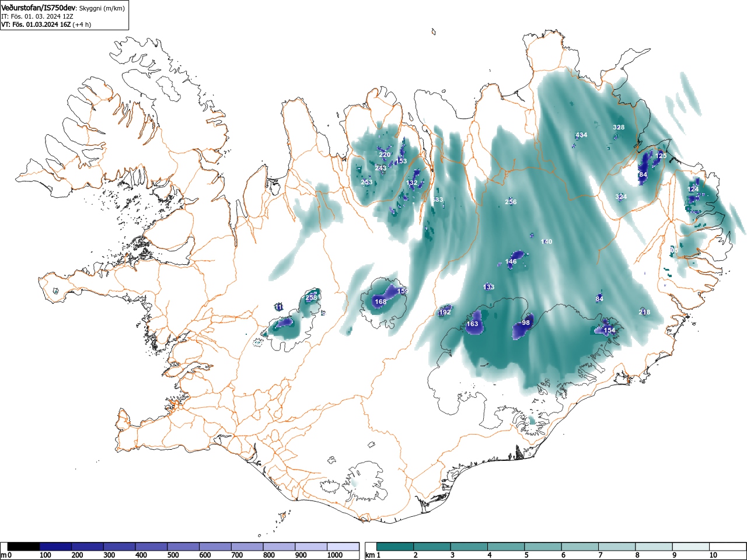Pick the dark teal swatch between km 1 and 2
Viewport: 747px width, 560px height.
coord(396,547)
